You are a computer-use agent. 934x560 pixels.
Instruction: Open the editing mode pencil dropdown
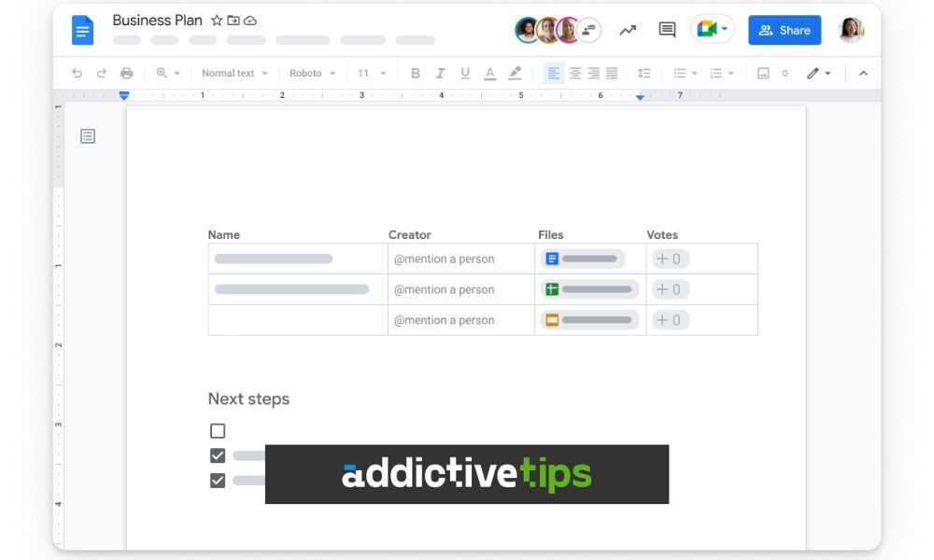click(x=818, y=73)
